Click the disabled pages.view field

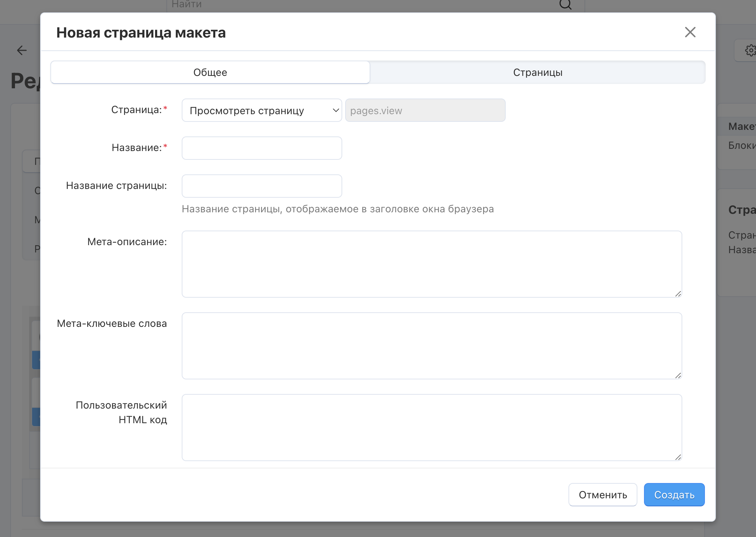(425, 111)
